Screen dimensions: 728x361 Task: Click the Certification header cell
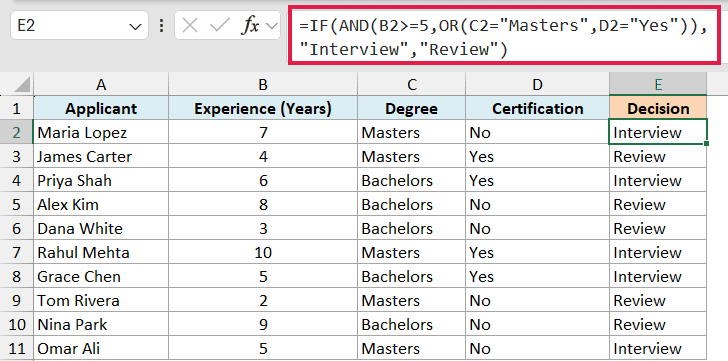pyautogui.click(x=537, y=108)
